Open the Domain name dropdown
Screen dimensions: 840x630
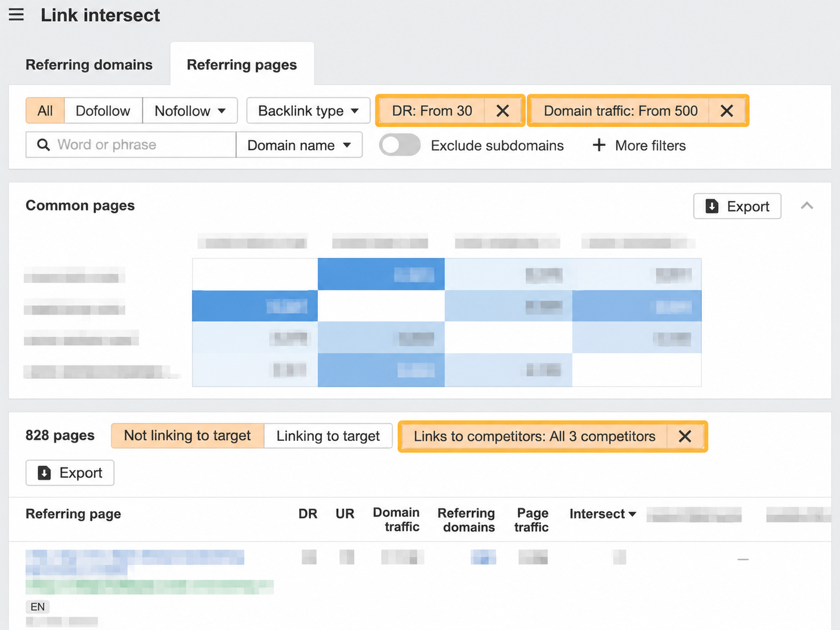click(x=299, y=144)
